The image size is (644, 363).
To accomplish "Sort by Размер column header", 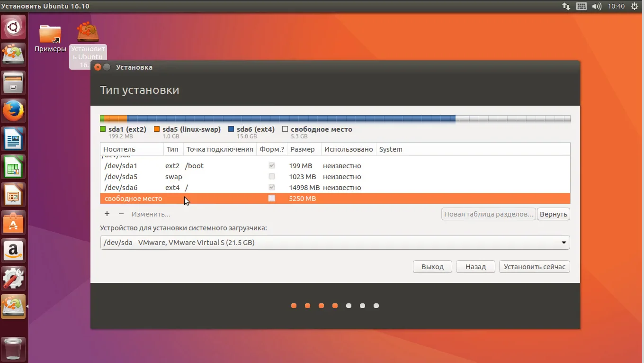I will click(x=304, y=149).
